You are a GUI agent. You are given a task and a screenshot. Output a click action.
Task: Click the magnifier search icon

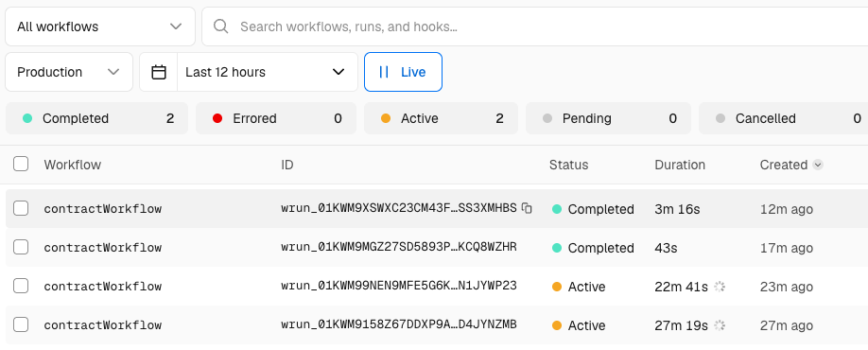[x=221, y=26]
